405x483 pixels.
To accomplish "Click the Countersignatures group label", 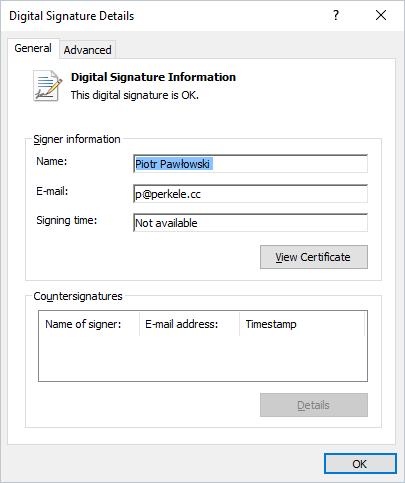I will [x=78, y=296].
